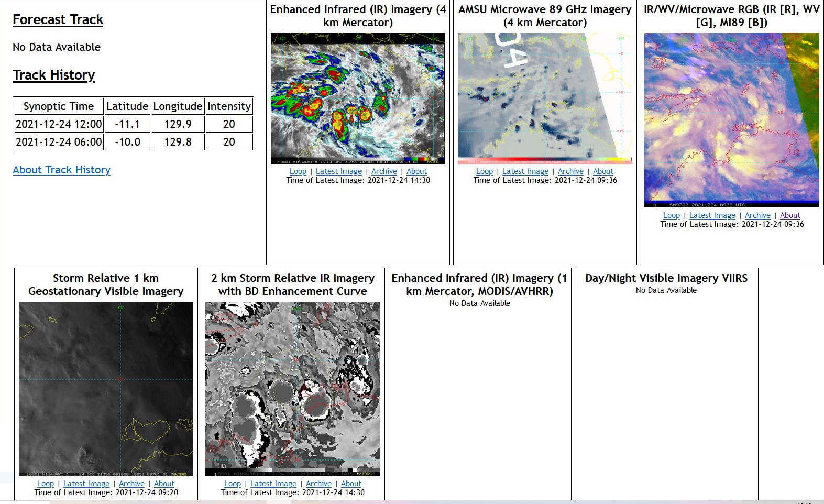
Task: Select the 2021-12-24 06:00 synoptic time cell
Action: point(59,142)
